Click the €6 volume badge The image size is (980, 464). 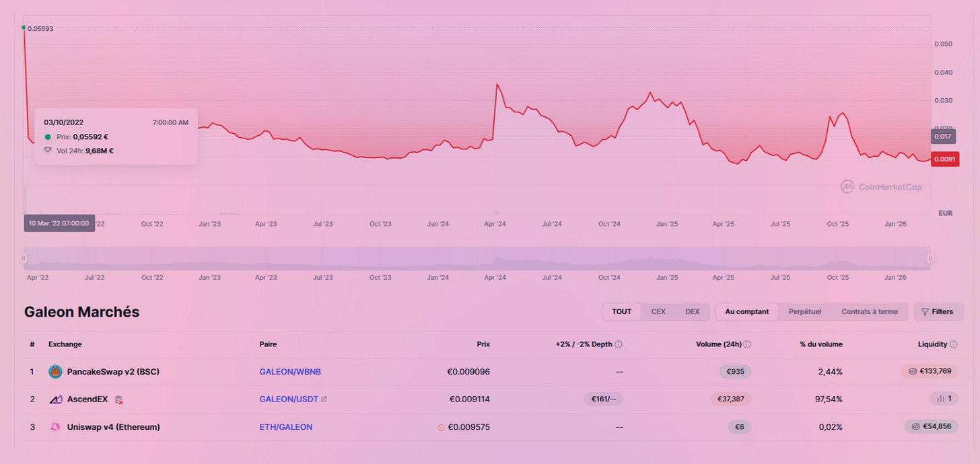pos(740,427)
